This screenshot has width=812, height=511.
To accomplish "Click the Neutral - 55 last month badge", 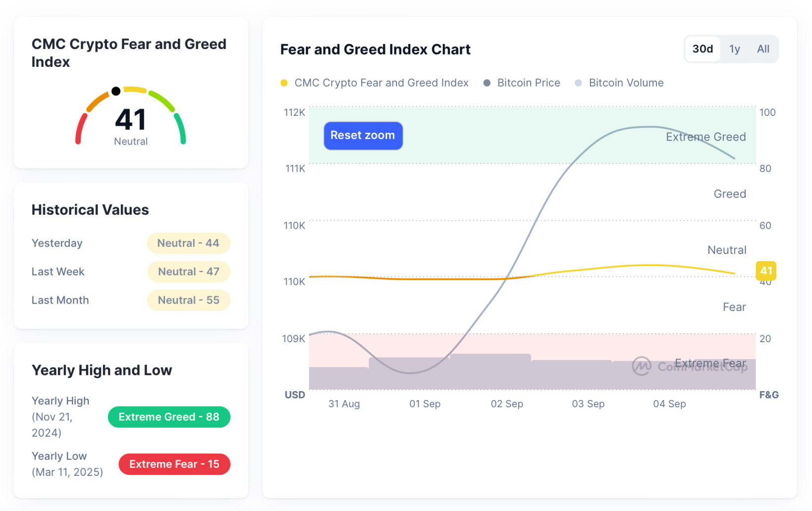I will [188, 301].
